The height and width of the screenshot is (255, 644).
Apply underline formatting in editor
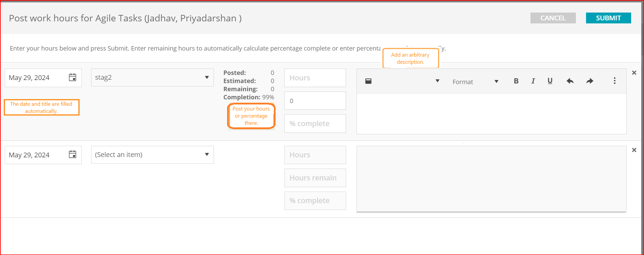click(550, 81)
